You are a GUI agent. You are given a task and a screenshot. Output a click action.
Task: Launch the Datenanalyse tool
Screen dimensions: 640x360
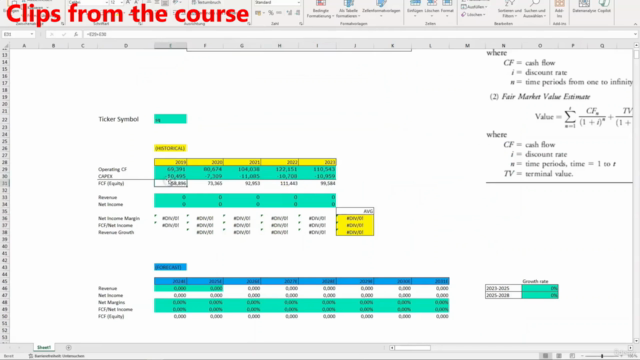pyautogui.click(x=584, y=7)
